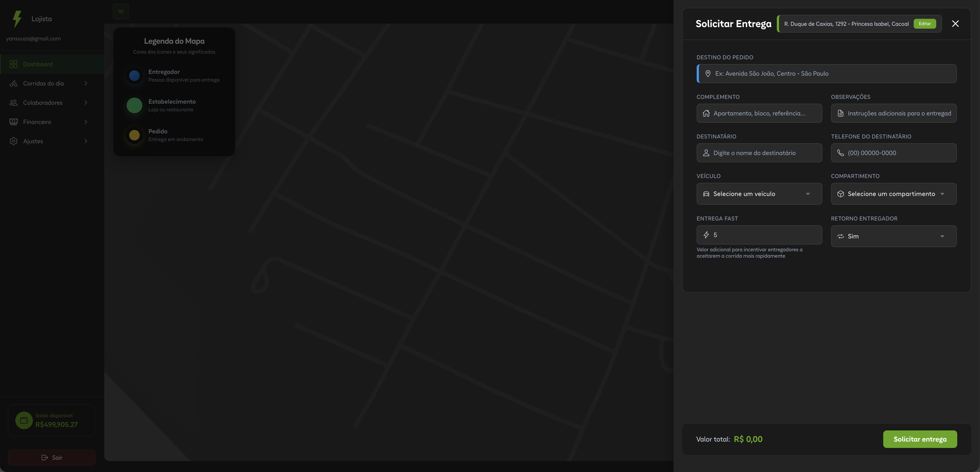Click the hamburger menu icon at top
The width and height of the screenshot is (980, 472).
[x=121, y=11]
